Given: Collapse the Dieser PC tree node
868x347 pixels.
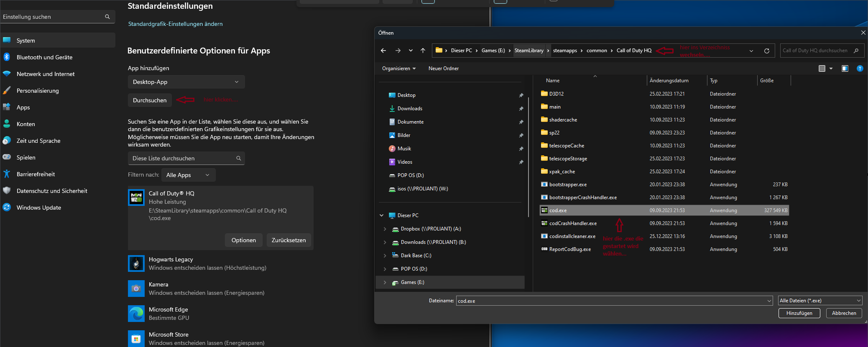Looking at the screenshot, I should 381,215.
